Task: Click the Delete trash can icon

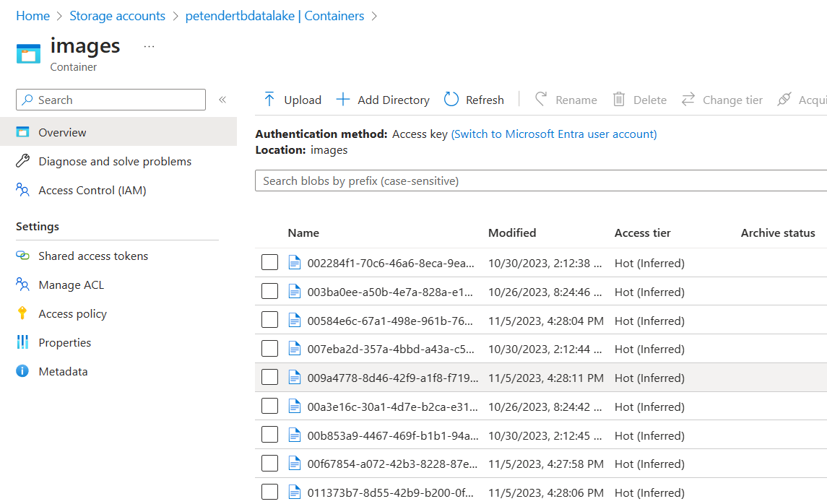Action: point(619,99)
